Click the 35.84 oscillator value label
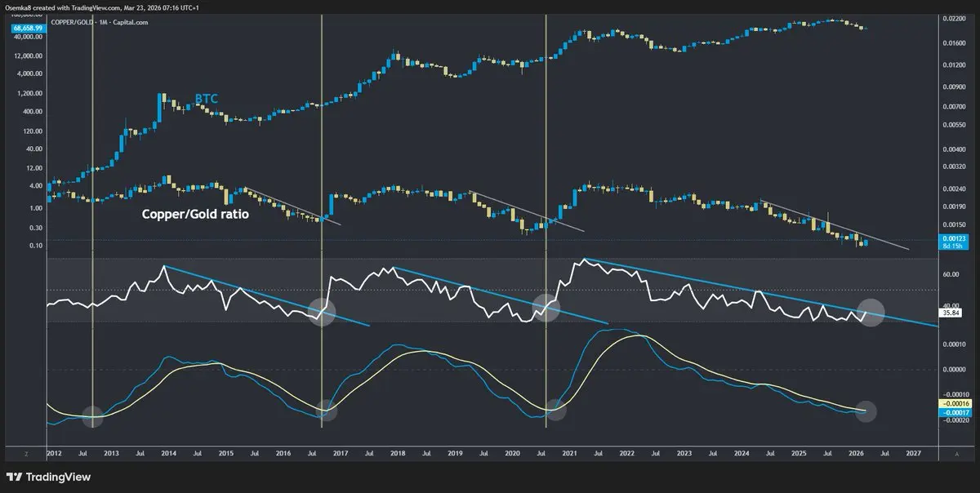Screen dimensions: 980x493 [951, 312]
